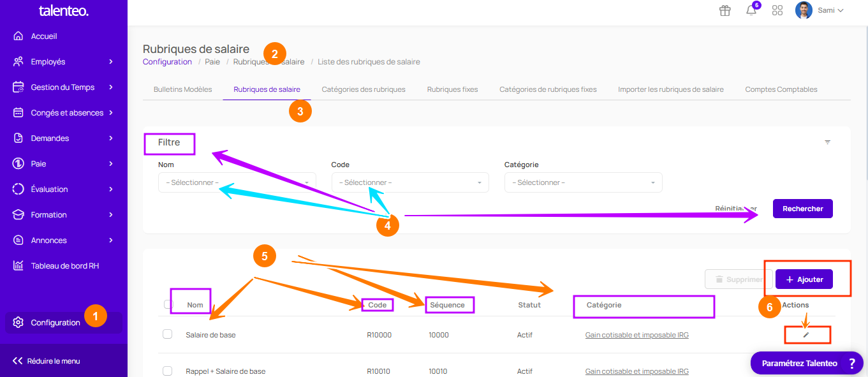
Task: Click the Ajouter button
Action: pyautogui.click(x=804, y=279)
